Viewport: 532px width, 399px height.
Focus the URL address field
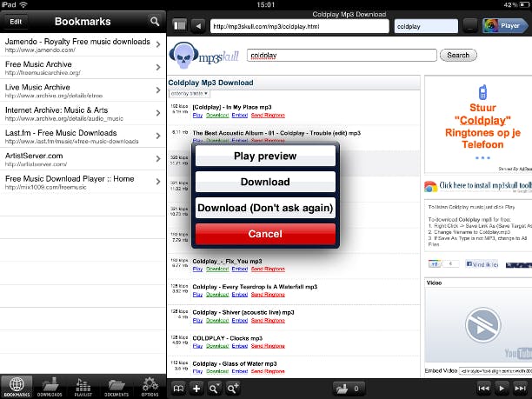coord(300,26)
